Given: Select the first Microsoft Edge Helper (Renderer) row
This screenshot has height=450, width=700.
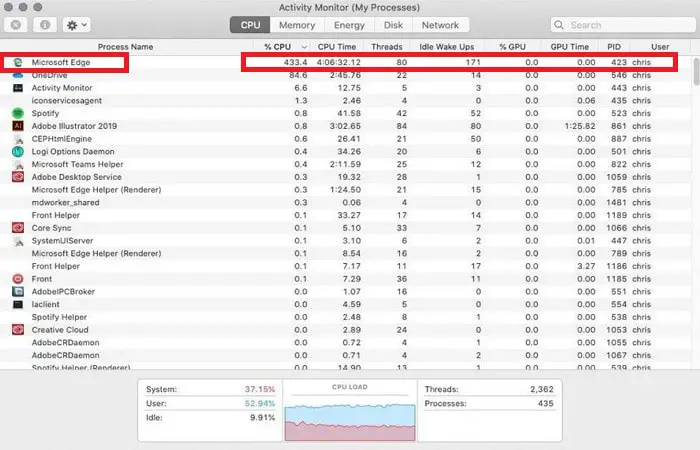Looking at the screenshot, I should [345, 190].
